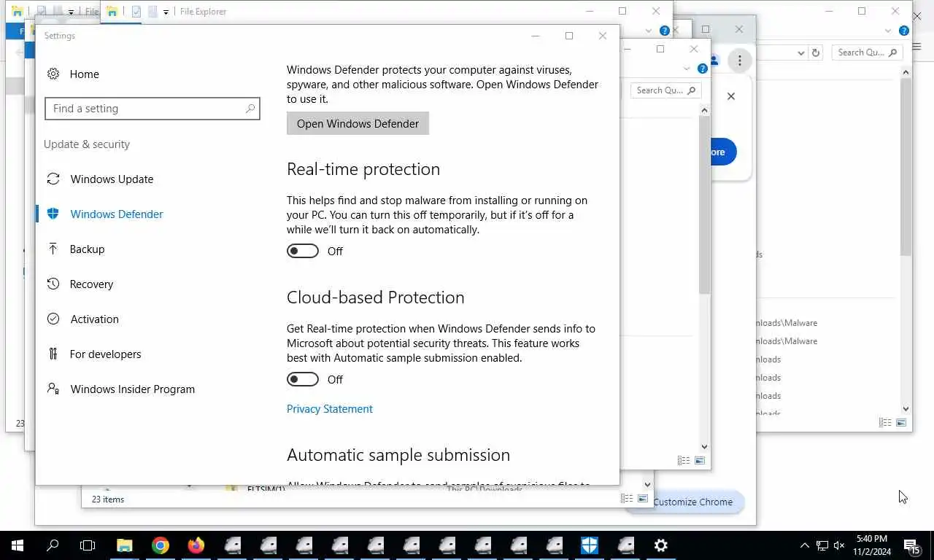Open File Explorer from the taskbar
This screenshot has width=934, height=560.
[x=125, y=545]
